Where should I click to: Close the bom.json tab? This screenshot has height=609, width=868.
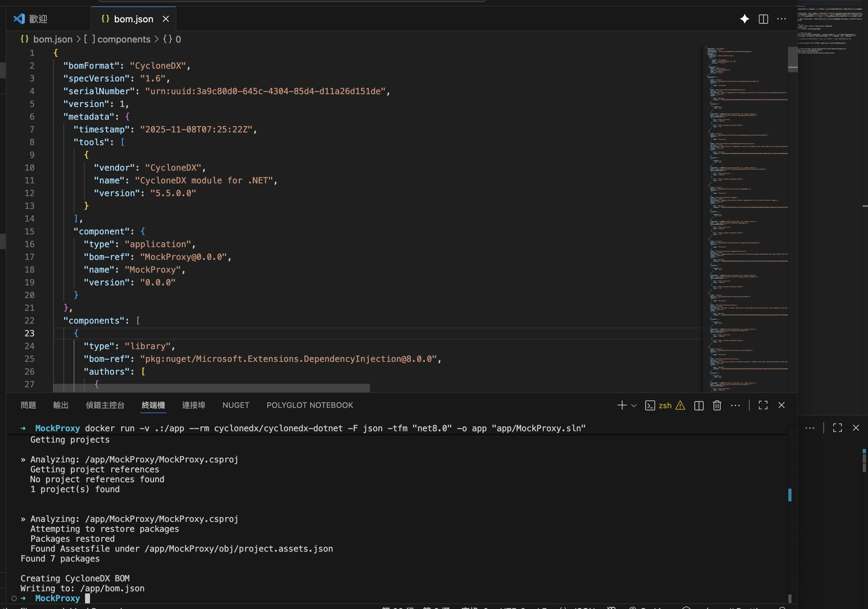(x=165, y=18)
